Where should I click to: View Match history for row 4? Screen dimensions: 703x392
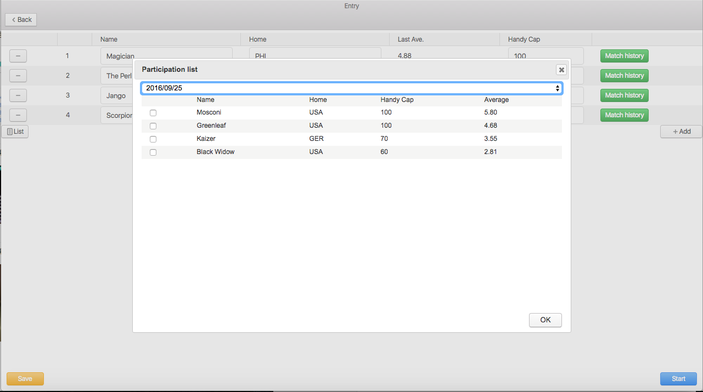(x=624, y=115)
